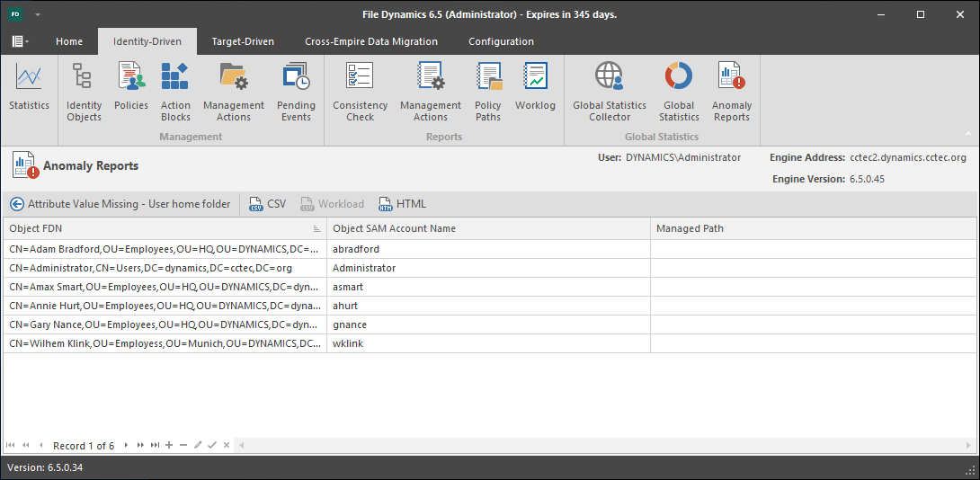Open the Policy Paths report

(x=488, y=92)
